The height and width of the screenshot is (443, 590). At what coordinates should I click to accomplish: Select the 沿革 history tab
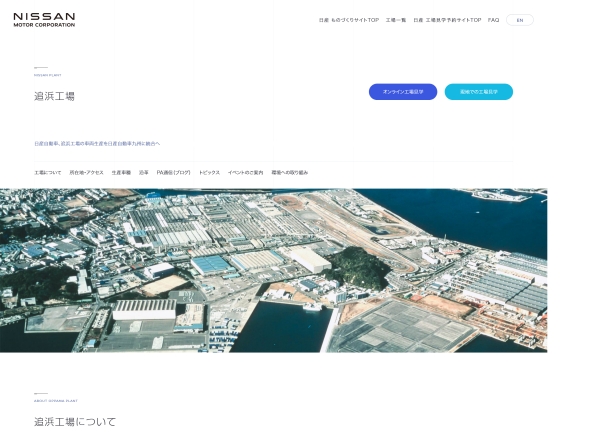point(144,172)
